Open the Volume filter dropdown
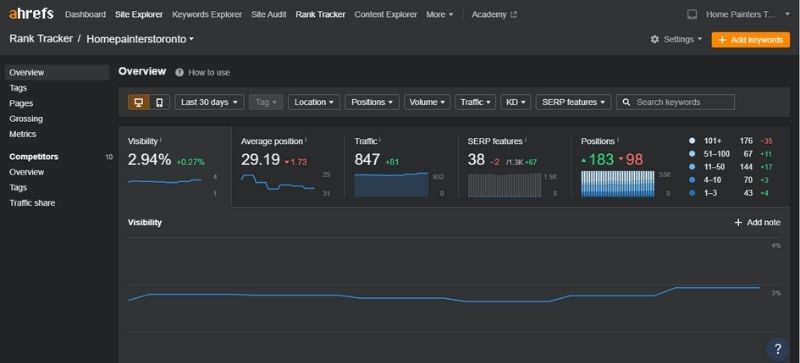 [427, 102]
